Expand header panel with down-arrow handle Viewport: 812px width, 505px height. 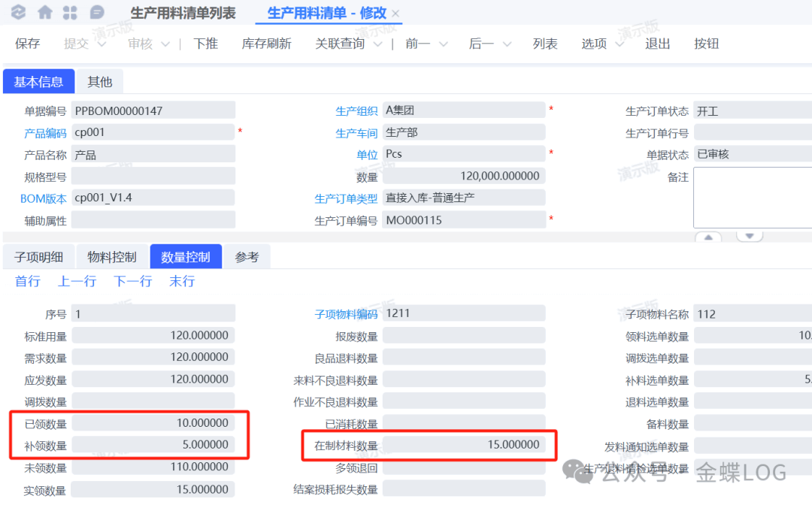pos(749,237)
